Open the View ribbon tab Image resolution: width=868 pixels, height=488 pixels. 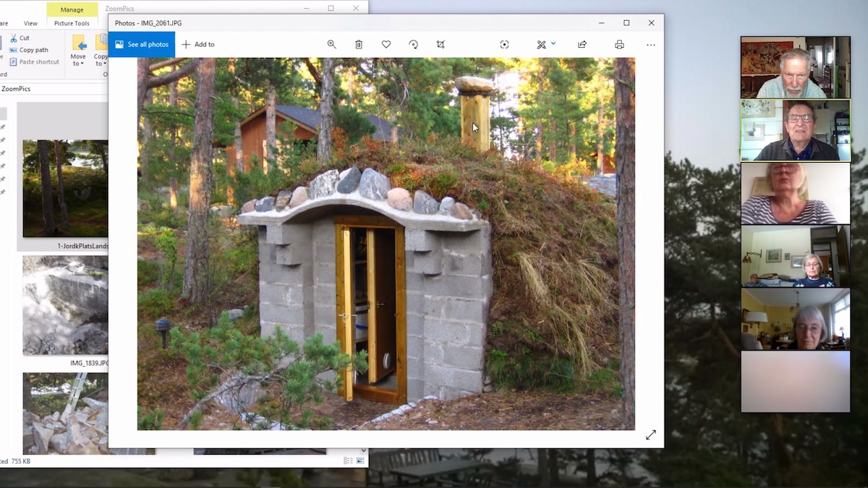30,23
